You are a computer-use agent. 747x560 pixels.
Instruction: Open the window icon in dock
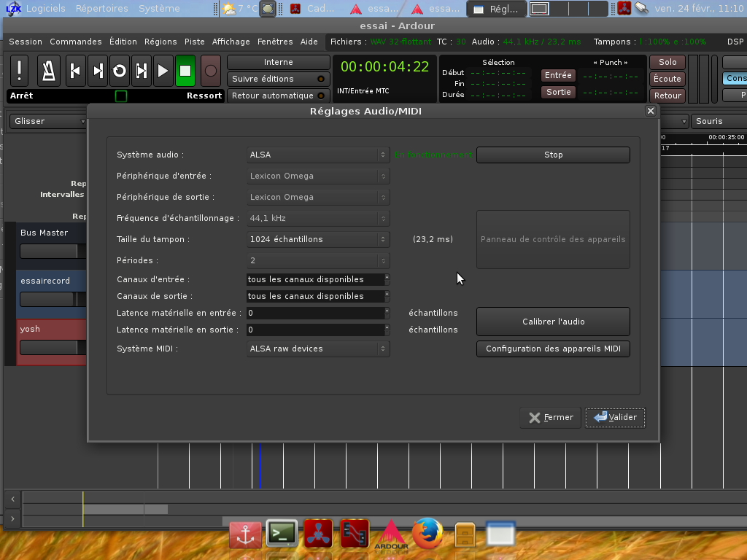[500, 533]
